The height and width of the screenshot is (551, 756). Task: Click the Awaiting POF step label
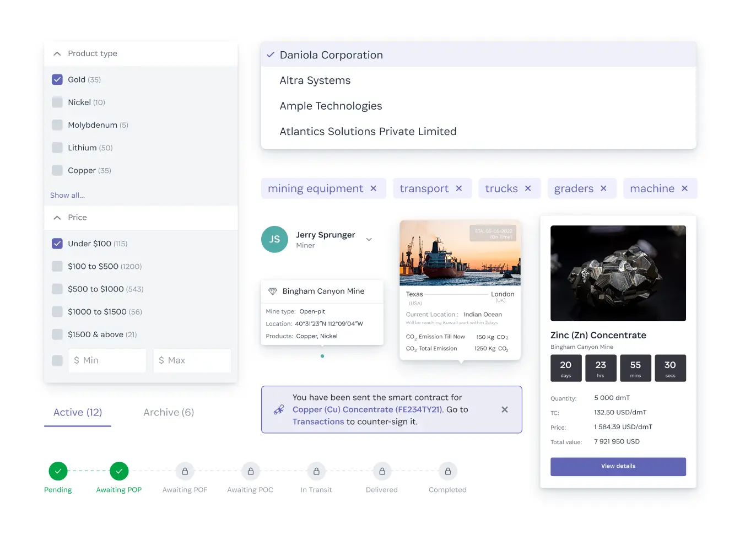(x=185, y=490)
